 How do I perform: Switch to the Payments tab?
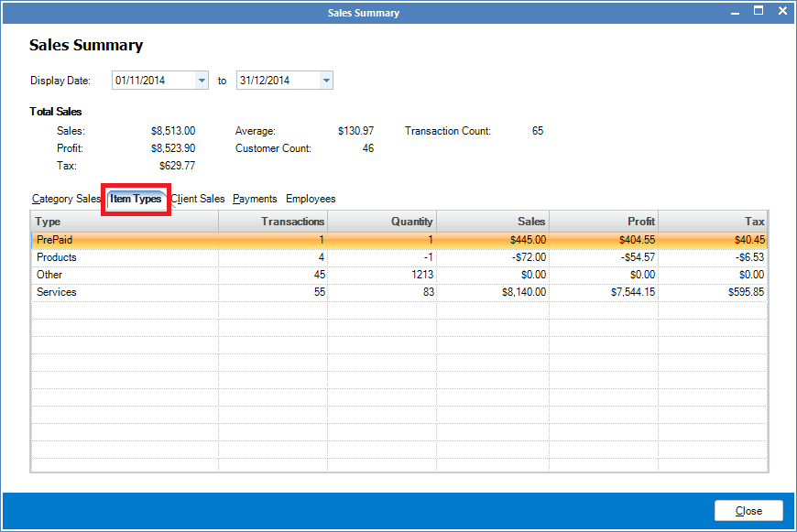tap(255, 199)
